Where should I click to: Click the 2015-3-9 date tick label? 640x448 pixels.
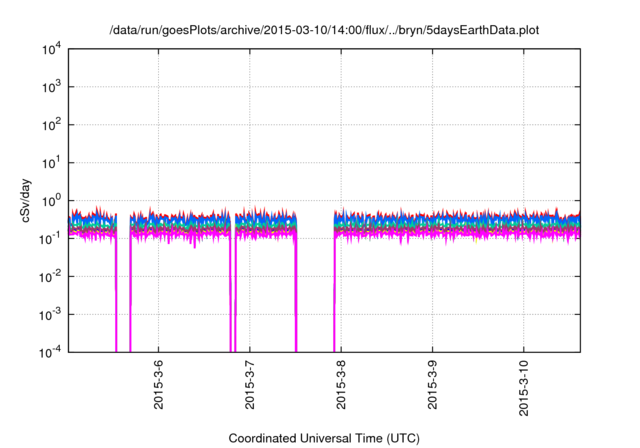point(433,385)
